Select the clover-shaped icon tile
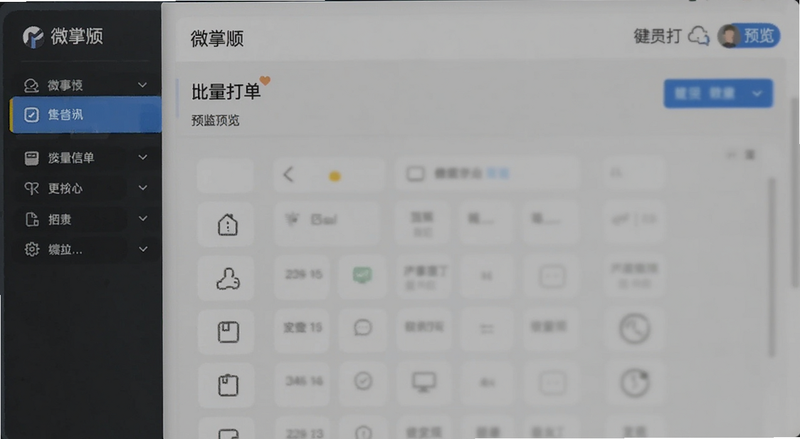 [227, 278]
